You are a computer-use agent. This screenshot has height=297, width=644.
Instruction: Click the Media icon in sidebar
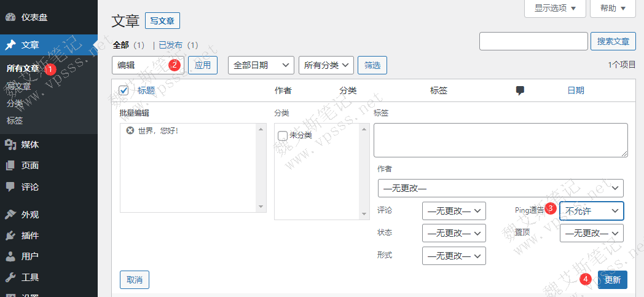[10, 145]
